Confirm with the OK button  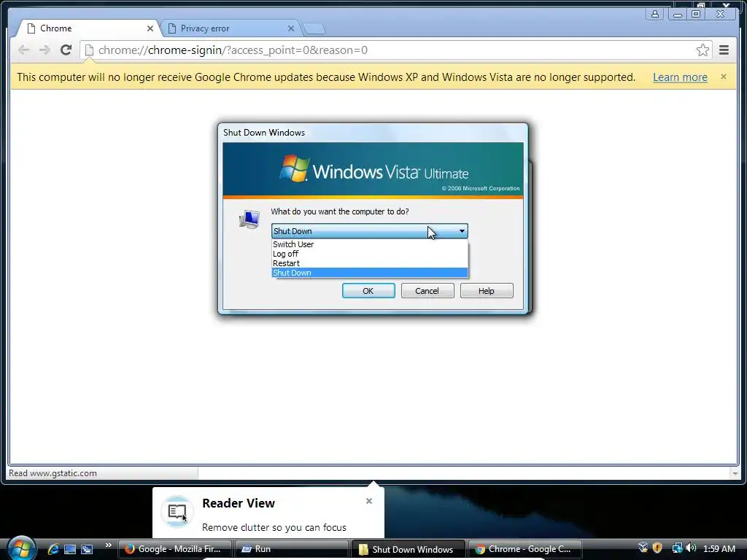pos(368,291)
